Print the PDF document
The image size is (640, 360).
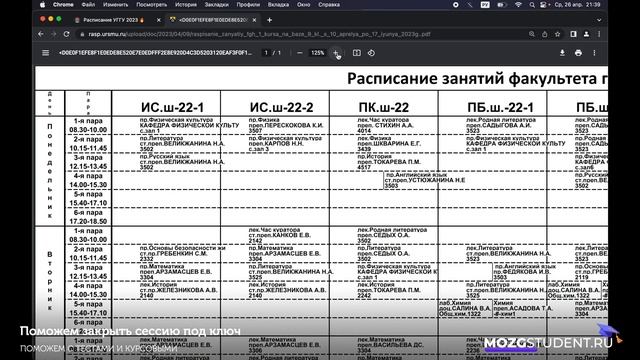(x=578, y=53)
